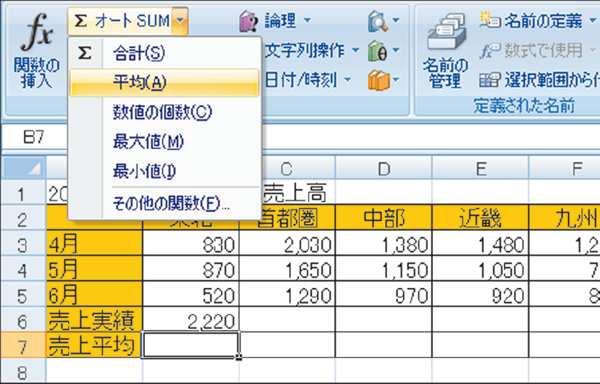
Task: Select column D header
Action: [x=384, y=169]
